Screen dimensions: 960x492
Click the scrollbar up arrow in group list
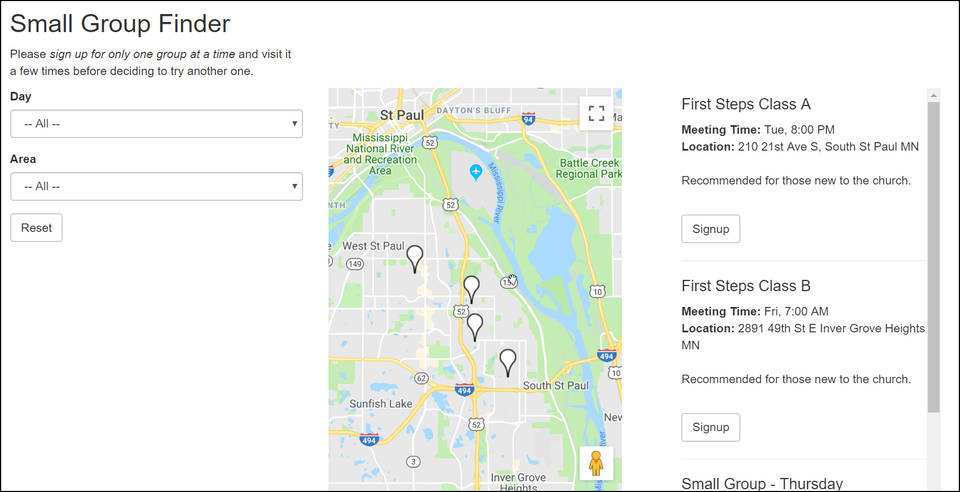click(933, 95)
